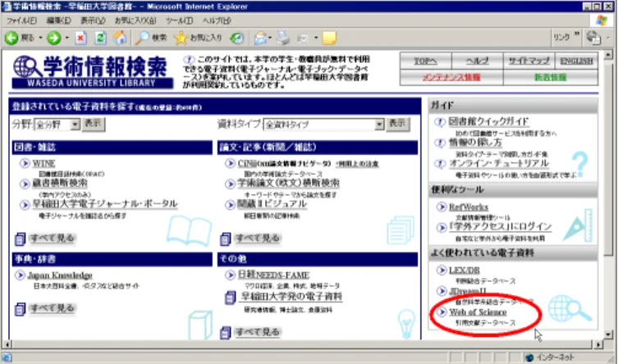623x364 pixels.
Task: Click the vertical scrollbar up arrow
Action: click(608, 55)
